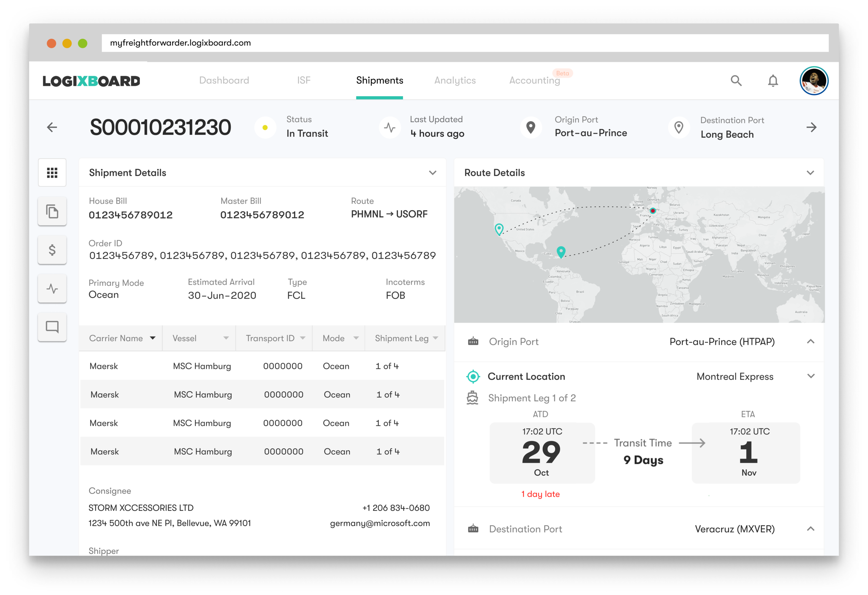Collapse the Shipment Details panel
The width and height of the screenshot is (868, 595).
(x=433, y=173)
